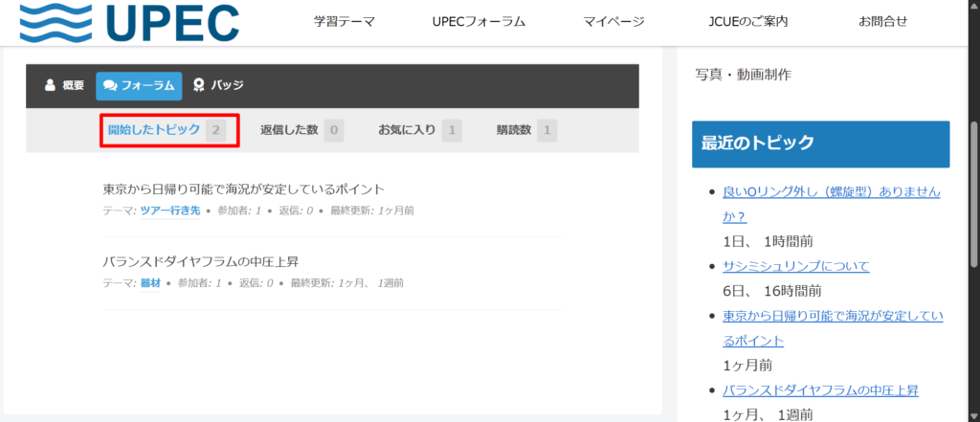The height and width of the screenshot is (422, 980).
Task: Click the ツアー行き先 theme link
Action: click(169, 211)
